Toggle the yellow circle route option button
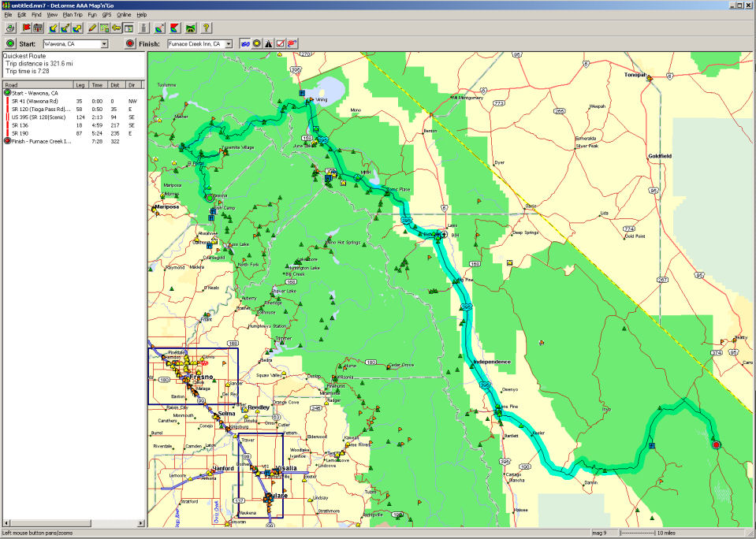This screenshot has width=756, height=539. click(256, 44)
